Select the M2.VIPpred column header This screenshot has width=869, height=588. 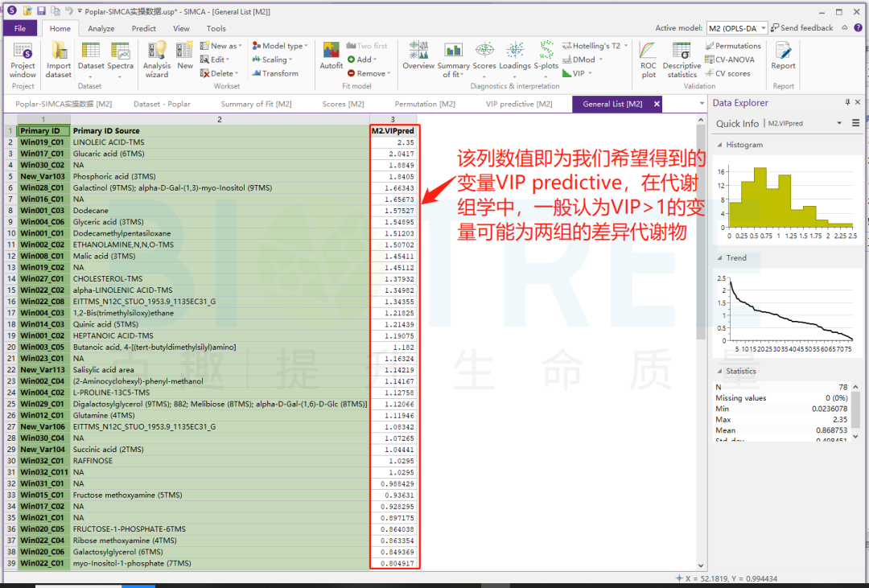click(393, 130)
